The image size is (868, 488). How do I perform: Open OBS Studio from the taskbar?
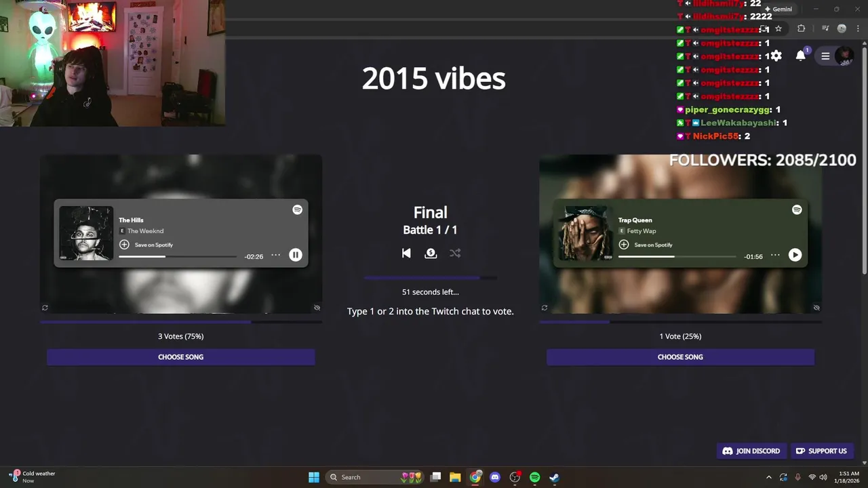point(515,477)
